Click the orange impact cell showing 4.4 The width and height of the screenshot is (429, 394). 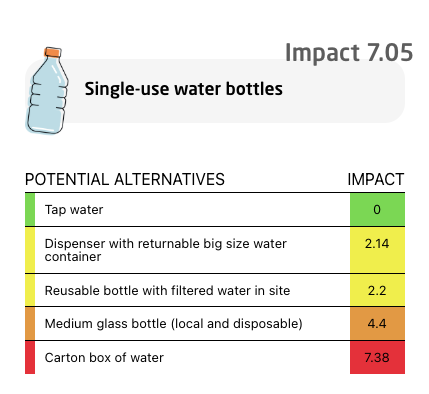pos(377,324)
